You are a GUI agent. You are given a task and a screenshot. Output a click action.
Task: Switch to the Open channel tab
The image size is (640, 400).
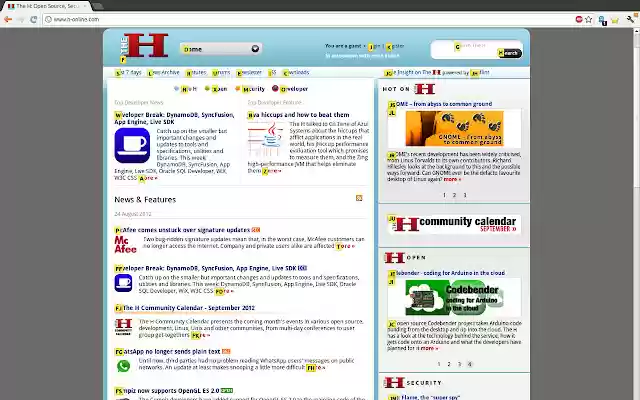[x=216, y=89]
